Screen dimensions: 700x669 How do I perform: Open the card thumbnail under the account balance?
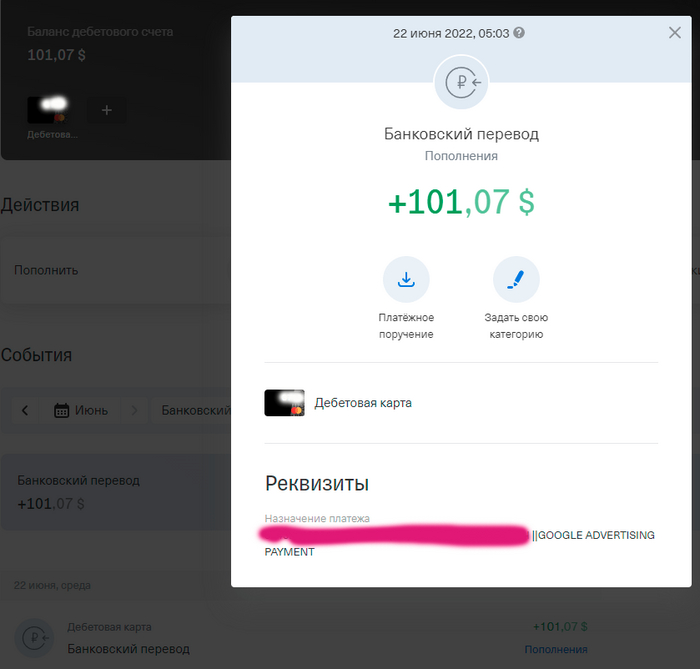point(48,110)
